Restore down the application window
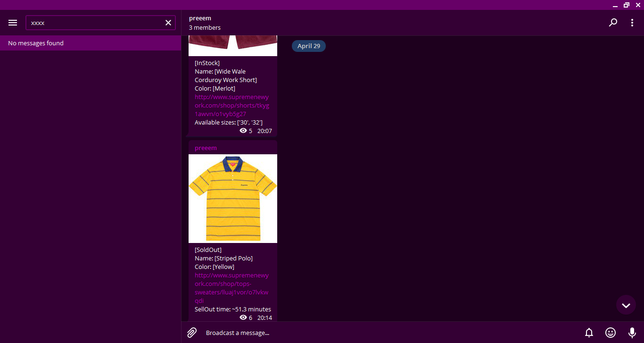This screenshot has width=644, height=343. [x=627, y=5]
